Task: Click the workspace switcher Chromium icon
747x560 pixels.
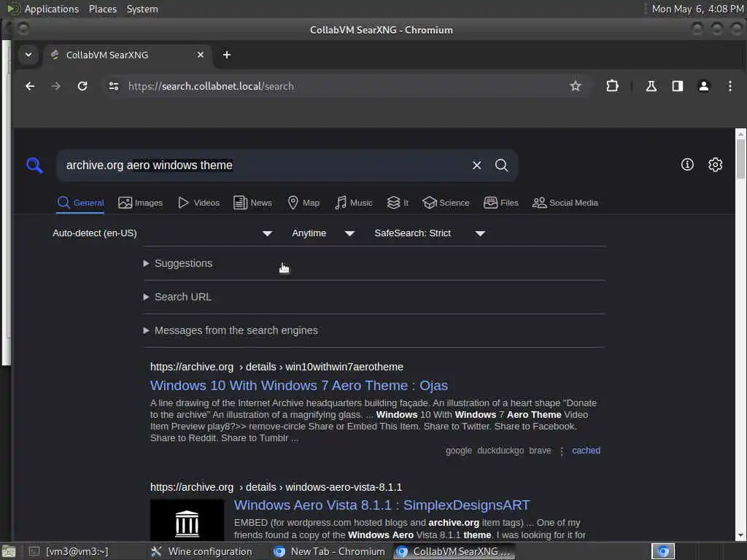Action: pos(663,551)
